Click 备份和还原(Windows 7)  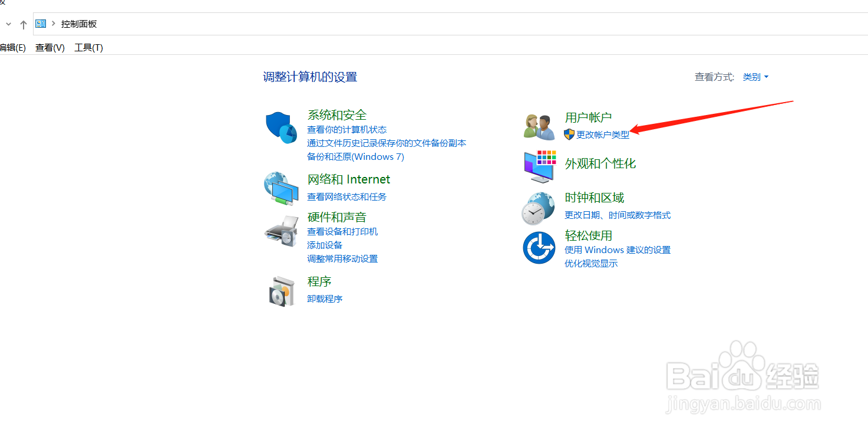pyautogui.click(x=355, y=156)
